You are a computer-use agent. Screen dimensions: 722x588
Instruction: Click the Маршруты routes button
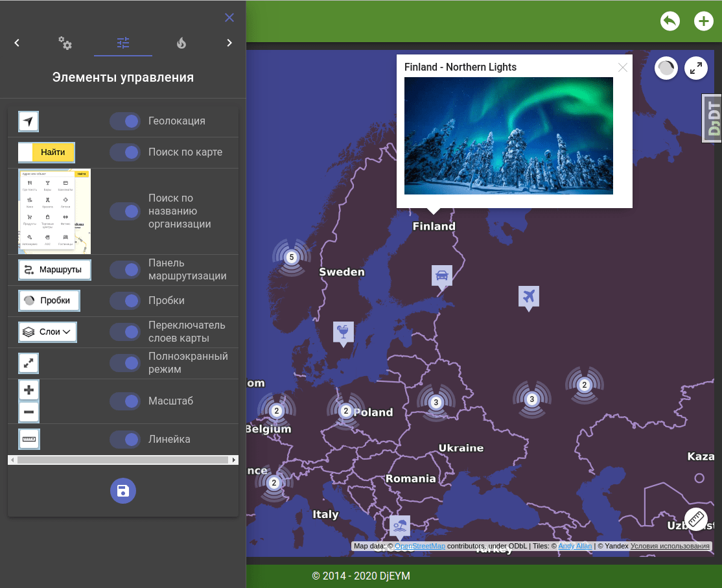tap(55, 270)
